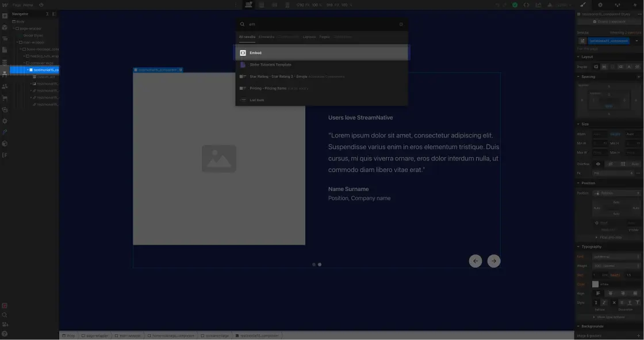Viewport: 644px width, 340px height.
Task: Align text left
Action: 598,293
